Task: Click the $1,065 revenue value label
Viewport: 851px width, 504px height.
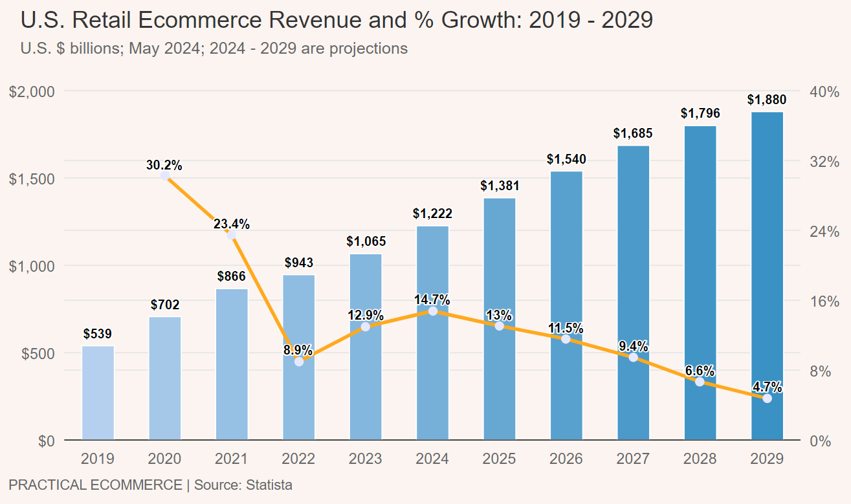Action: [x=366, y=242]
